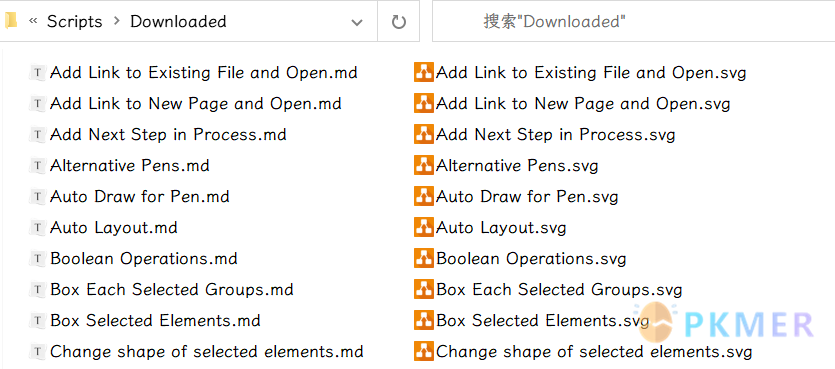Screen dimensions: 835x369
Task: Click the orange SVG icon of Add Link to New Page and Open.svg
Action: tap(424, 103)
